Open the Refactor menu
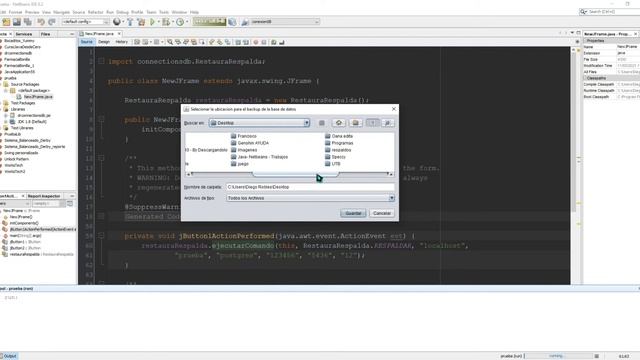The image size is (640, 360). (x=96, y=12)
